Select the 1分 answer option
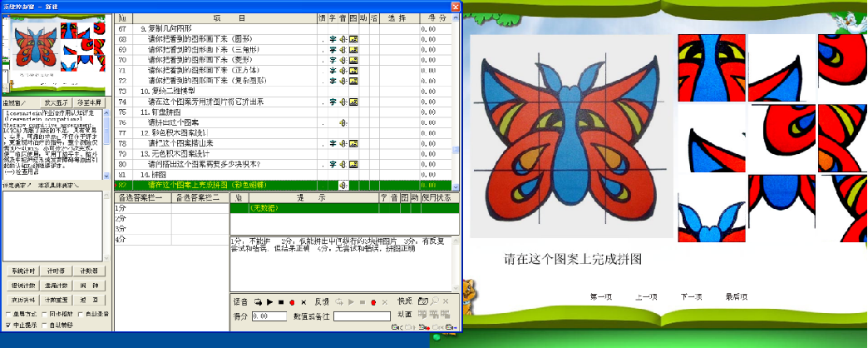This screenshot has height=348, width=868. (143, 209)
